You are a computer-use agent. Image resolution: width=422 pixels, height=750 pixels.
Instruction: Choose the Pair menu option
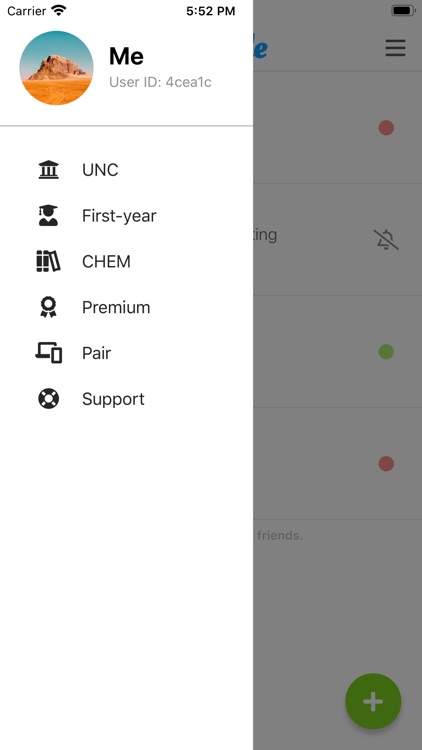coord(126,353)
